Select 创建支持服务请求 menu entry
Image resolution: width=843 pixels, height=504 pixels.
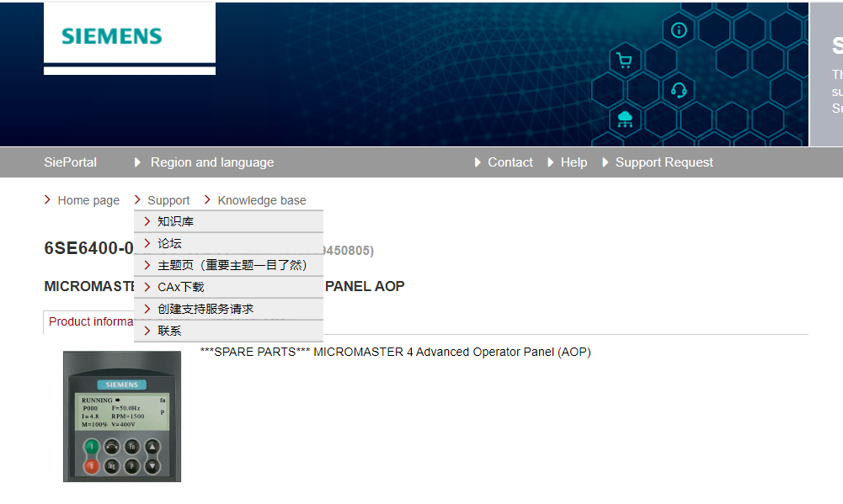[205, 309]
